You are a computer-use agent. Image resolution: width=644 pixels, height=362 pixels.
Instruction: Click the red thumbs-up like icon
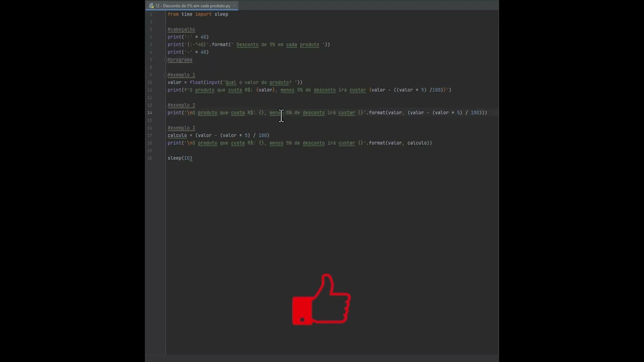click(x=321, y=299)
